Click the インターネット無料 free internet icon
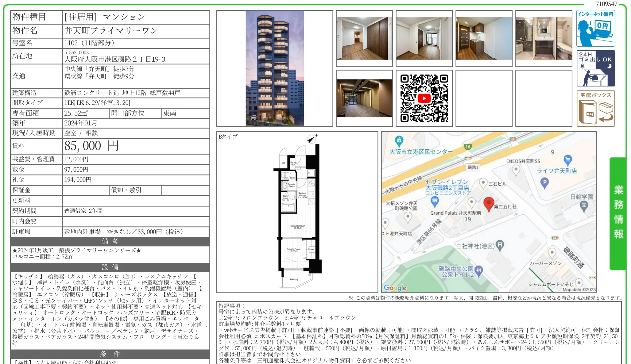 (x=595, y=28)
